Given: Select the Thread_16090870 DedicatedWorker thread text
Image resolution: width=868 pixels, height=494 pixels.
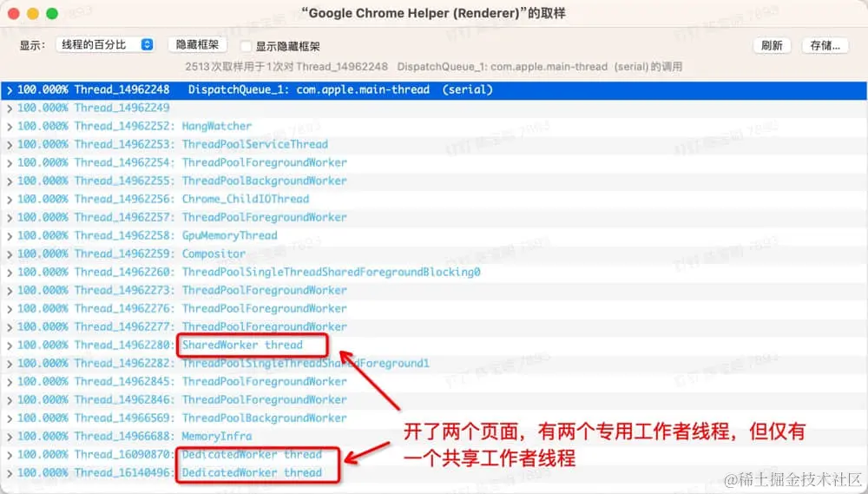Looking at the screenshot, I should tap(252, 455).
